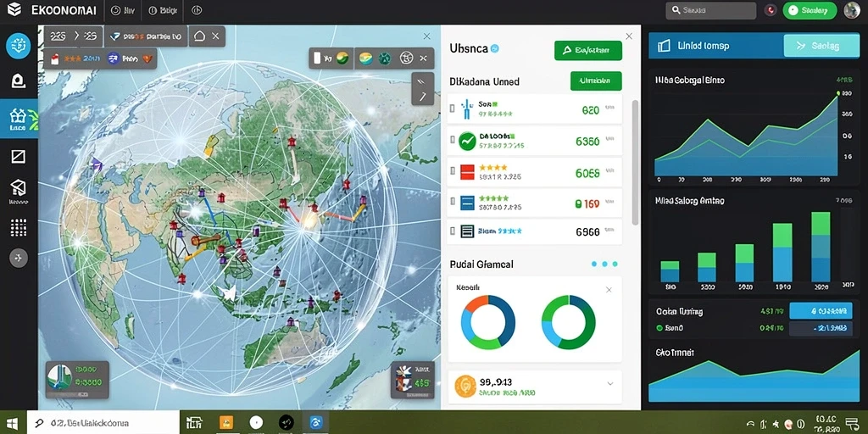Open the three dots menu beside Pudai Gfamcal
Screen dimensions: 868x434
604,264
